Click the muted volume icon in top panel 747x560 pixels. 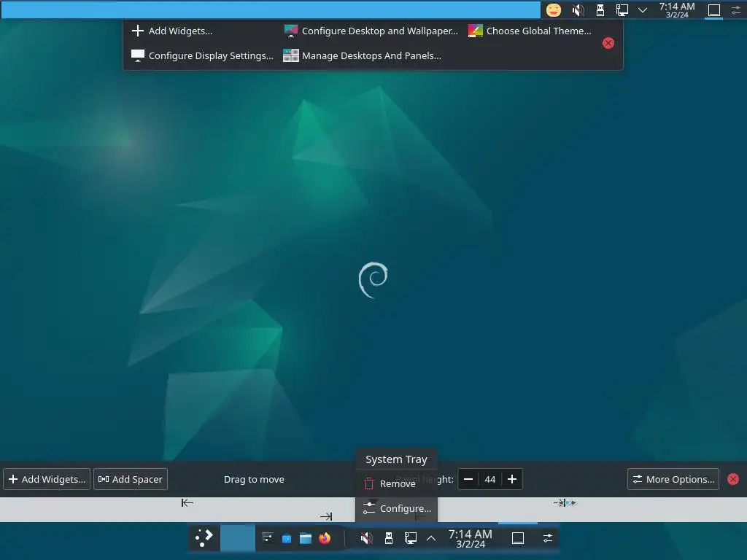[x=578, y=10]
